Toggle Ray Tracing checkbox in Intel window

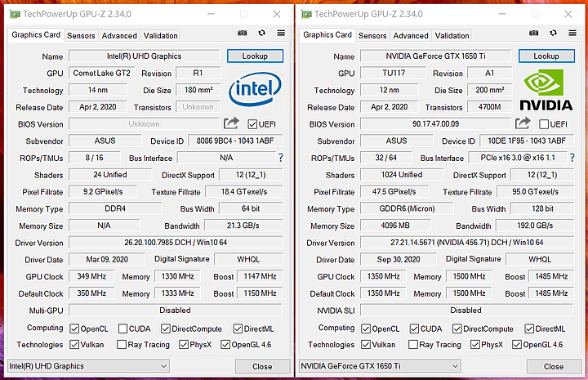pyautogui.click(x=122, y=344)
